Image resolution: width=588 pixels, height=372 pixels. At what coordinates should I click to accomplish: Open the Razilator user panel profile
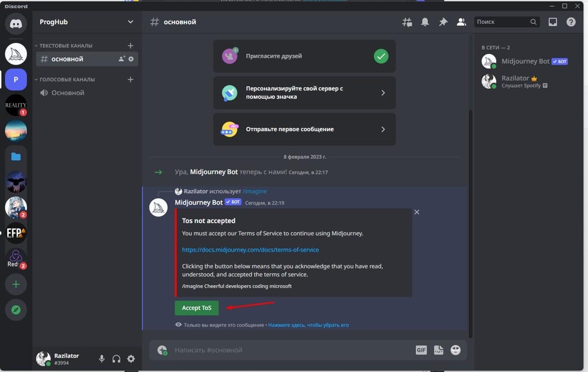(58, 359)
